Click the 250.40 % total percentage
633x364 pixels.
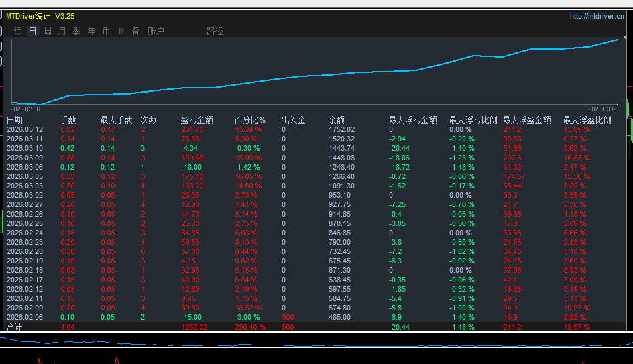coord(250,327)
